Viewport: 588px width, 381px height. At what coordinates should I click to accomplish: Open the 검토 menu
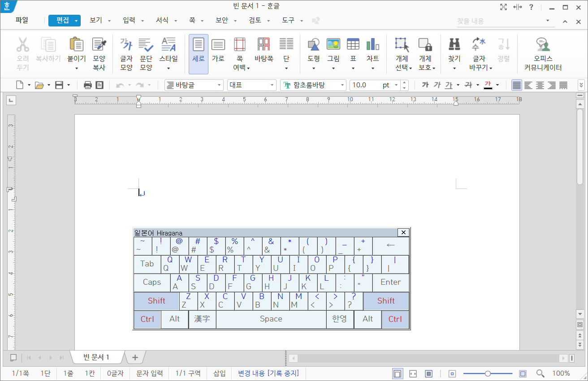click(255, 21)
